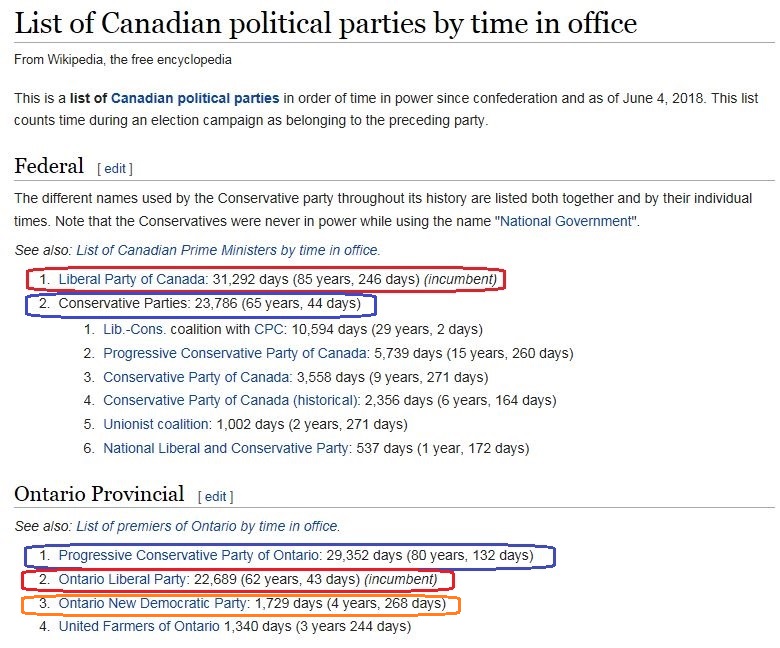The width and height of the screenshot is (780, 648).
Task: Open List of Canadian Prime Ministers by time in office
Action: (x=228, y=250)
